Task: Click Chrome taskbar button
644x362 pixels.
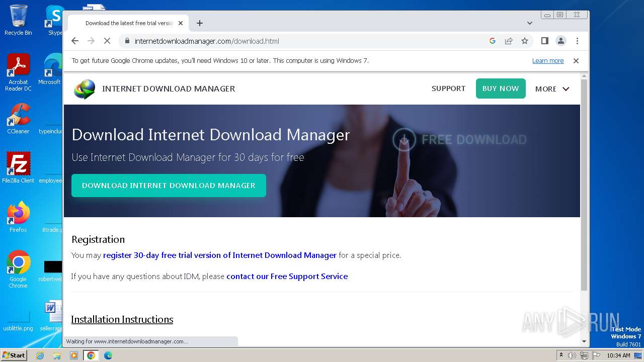Action: pos(91,355)
